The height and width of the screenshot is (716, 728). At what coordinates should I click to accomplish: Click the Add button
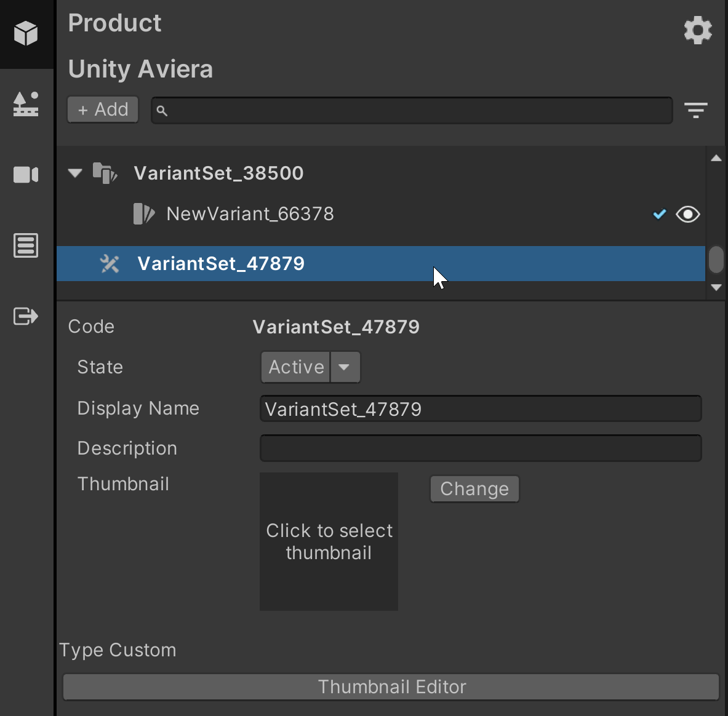point(102,109)
